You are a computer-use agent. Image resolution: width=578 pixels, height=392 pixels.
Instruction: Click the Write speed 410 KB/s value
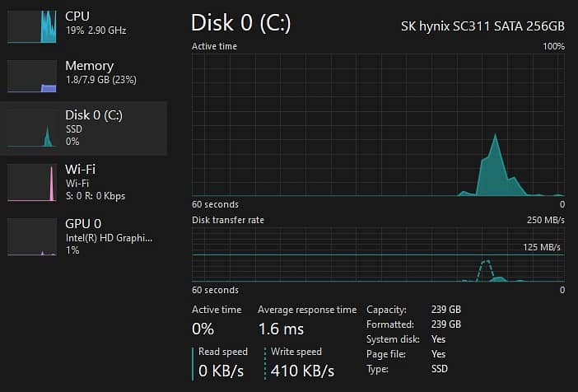(x=302, y=371)
